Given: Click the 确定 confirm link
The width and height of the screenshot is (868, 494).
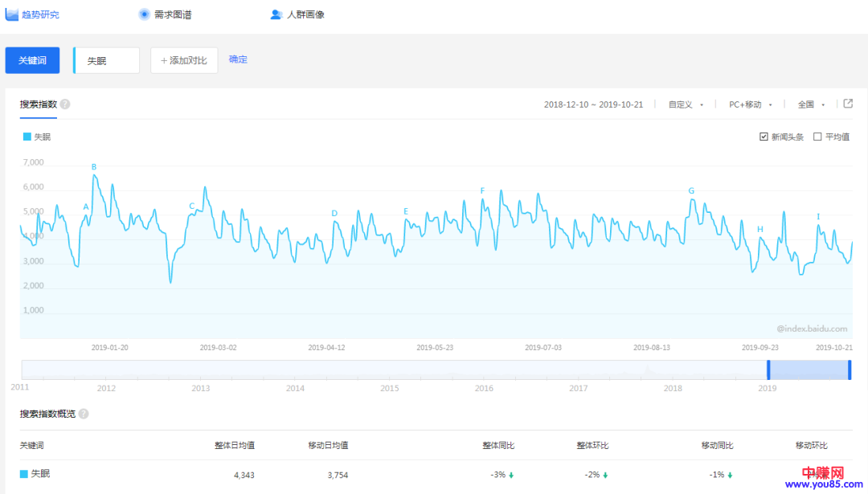Looking at the screenshot, I should (x=238, y=59).
